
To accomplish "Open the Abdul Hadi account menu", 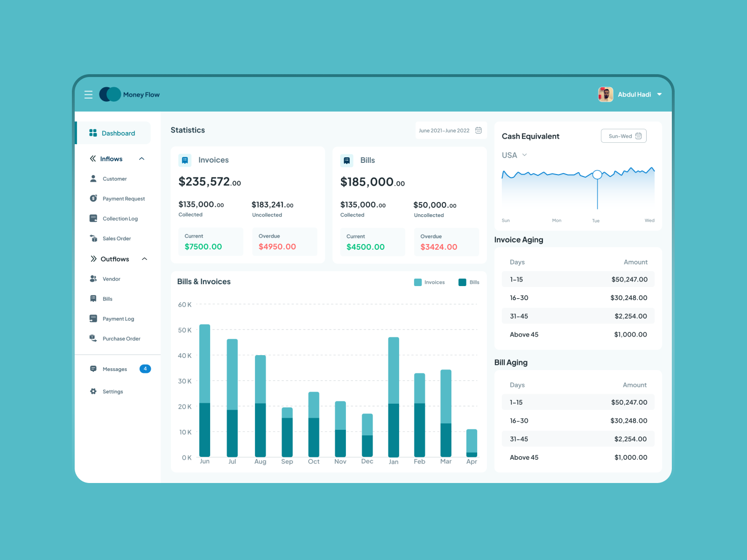I will coord(634,94).
